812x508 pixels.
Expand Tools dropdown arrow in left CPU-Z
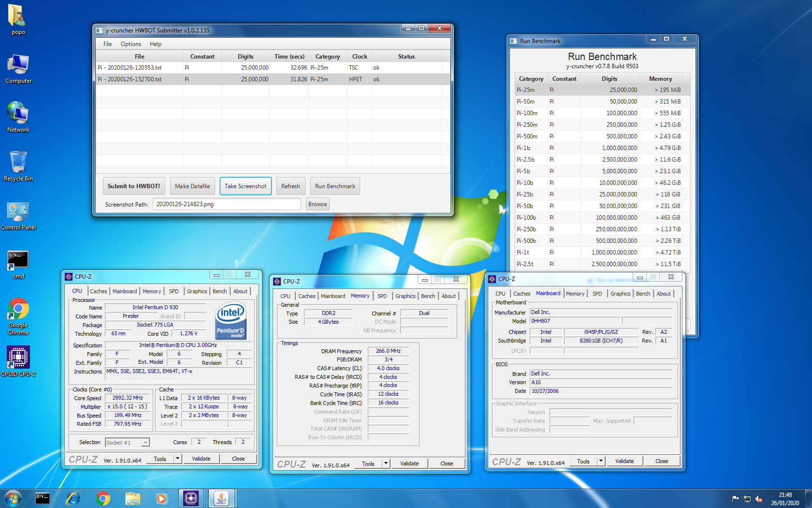[x=177, y=459]
